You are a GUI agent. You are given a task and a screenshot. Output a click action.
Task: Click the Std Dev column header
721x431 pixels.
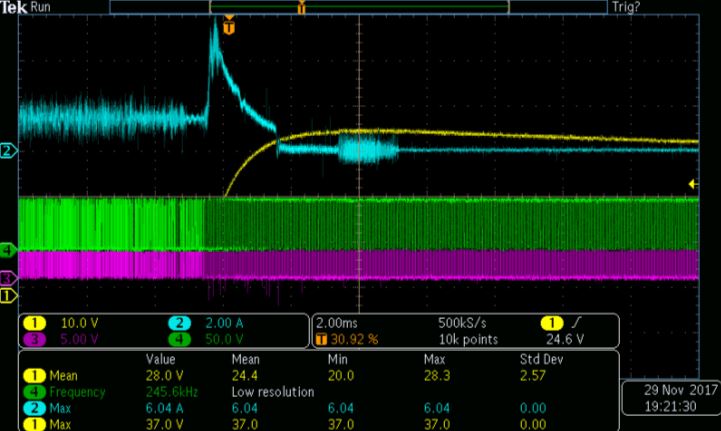point(541,359)
